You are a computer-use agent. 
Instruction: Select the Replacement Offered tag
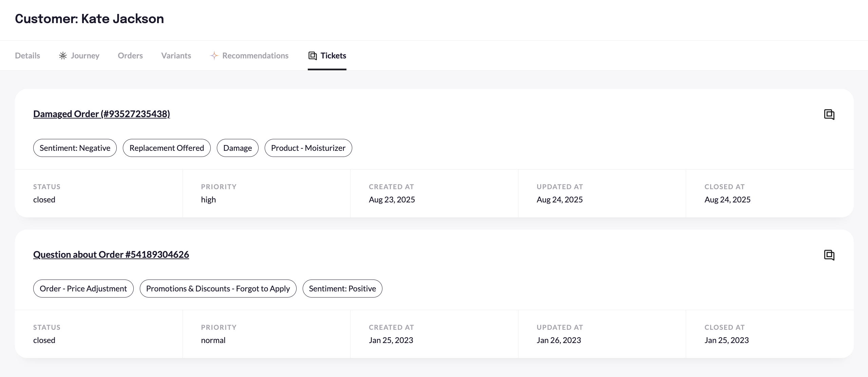[167, 148]
